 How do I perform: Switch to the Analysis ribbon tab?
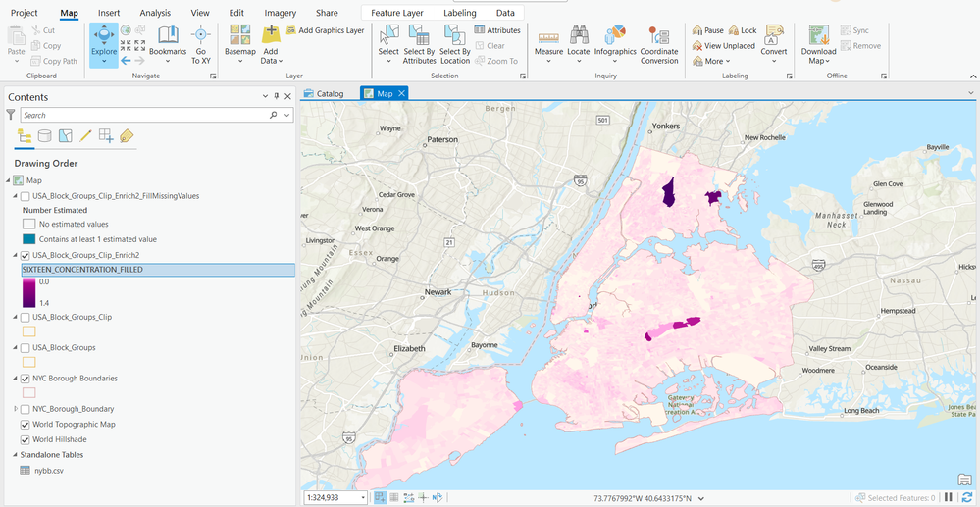click(155, 13)
